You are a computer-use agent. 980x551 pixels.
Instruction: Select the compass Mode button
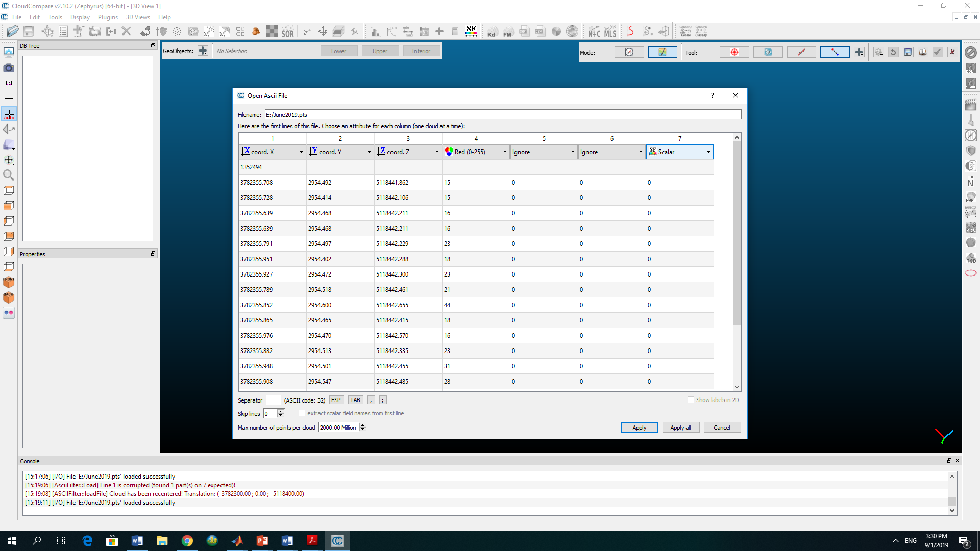tap(629, 52)
